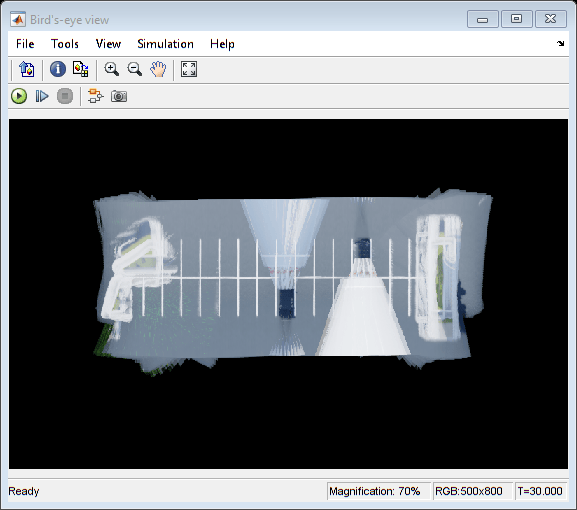
Task: Select the Pixel Region tool
Action: pos(81,69)
